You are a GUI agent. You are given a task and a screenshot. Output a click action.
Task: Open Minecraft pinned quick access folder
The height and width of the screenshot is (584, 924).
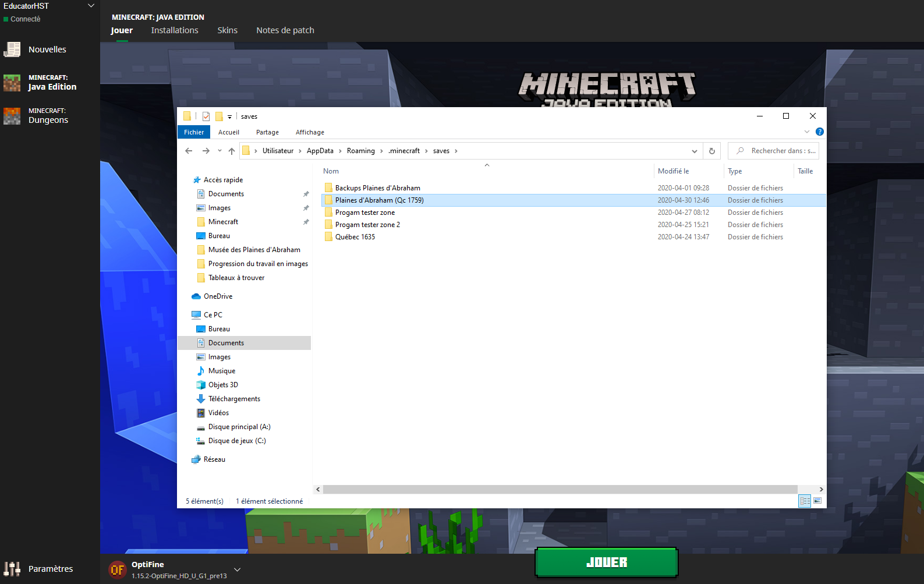tap(223, 222)
